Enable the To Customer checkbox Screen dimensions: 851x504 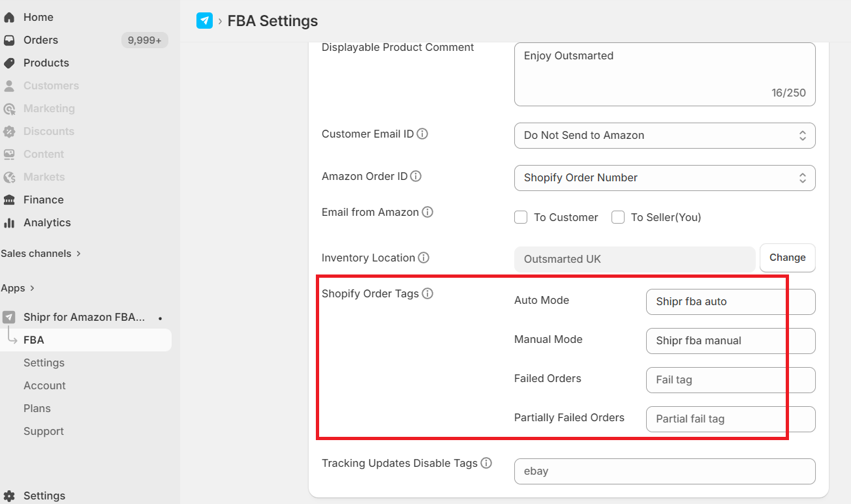(521, 218)
